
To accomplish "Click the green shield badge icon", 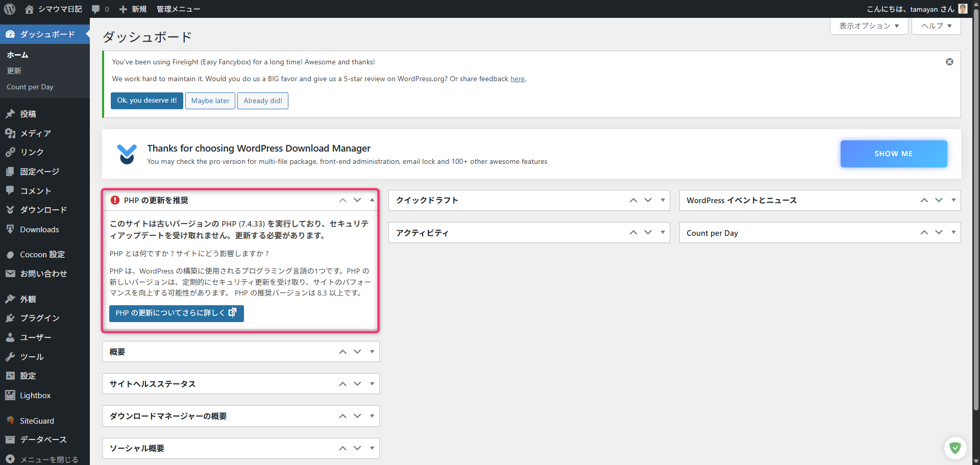I will 955,448.
